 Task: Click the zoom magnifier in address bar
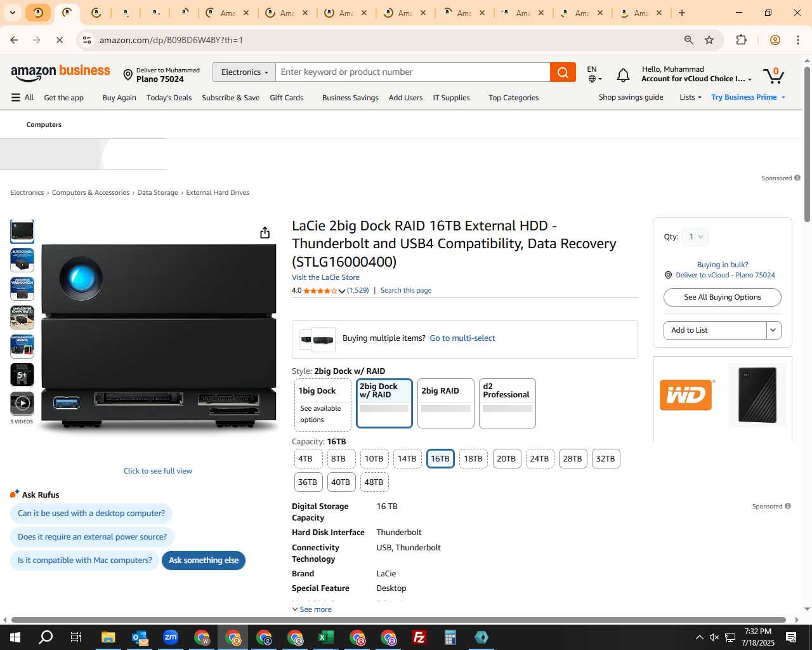point(688,40)
